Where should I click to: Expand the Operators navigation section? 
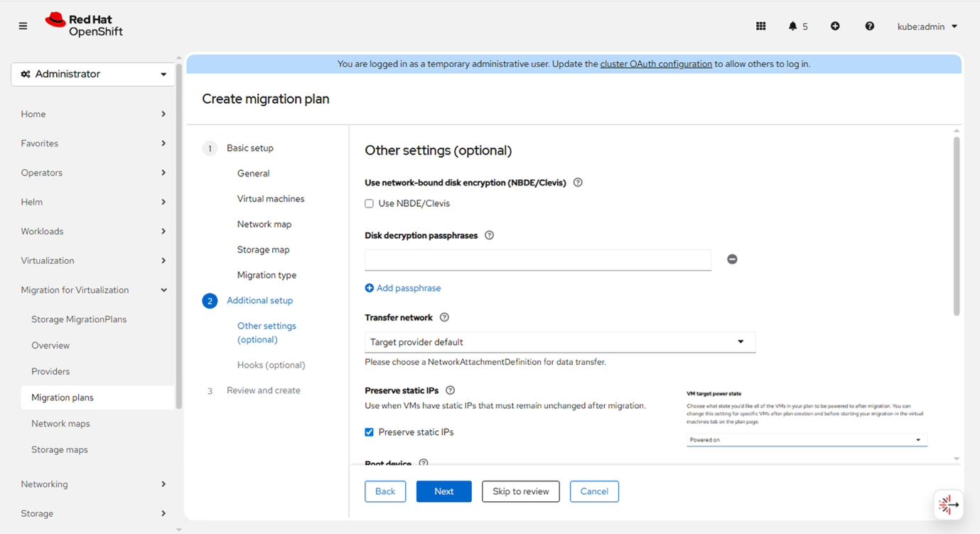[93, 173]
